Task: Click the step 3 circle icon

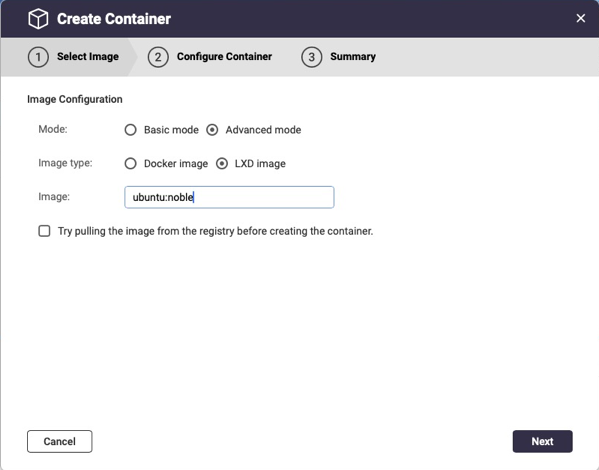Action: (311, 57)
